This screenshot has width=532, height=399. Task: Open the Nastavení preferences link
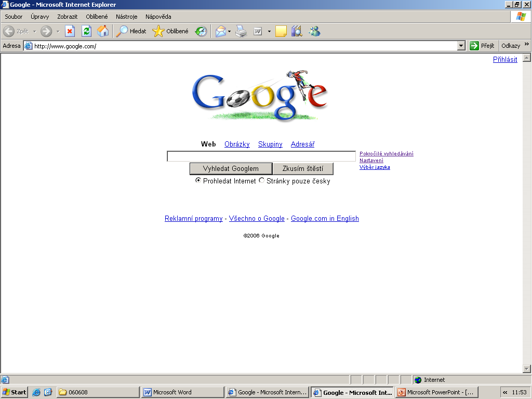coord(371,161)
